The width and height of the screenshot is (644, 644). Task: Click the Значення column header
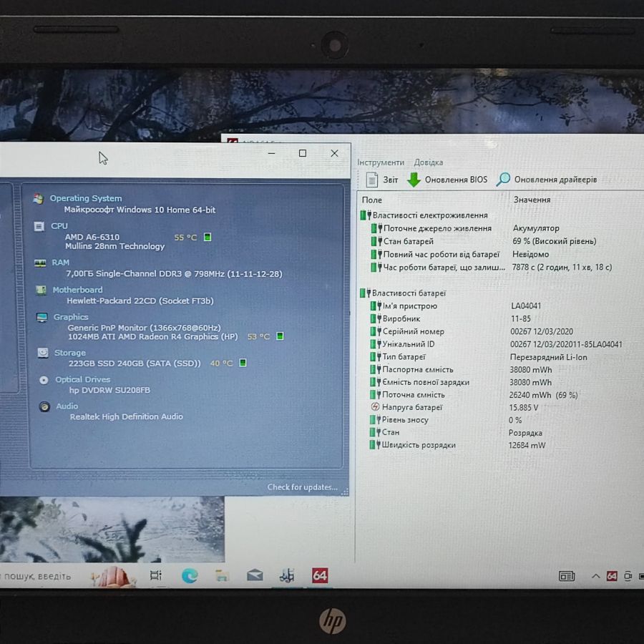[x=532, y=200]
